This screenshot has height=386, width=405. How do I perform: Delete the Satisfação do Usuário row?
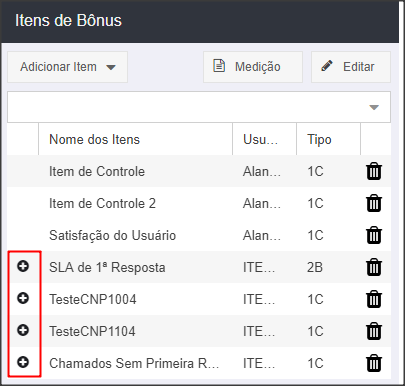[x=374, y=235]
